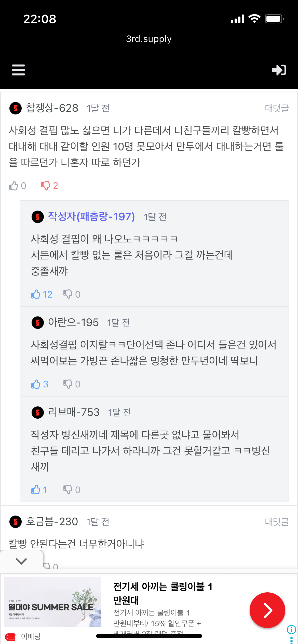This screenshot has width=298, height=644.
Task: Open the red arrow ad button
Action: pos(267,610)
